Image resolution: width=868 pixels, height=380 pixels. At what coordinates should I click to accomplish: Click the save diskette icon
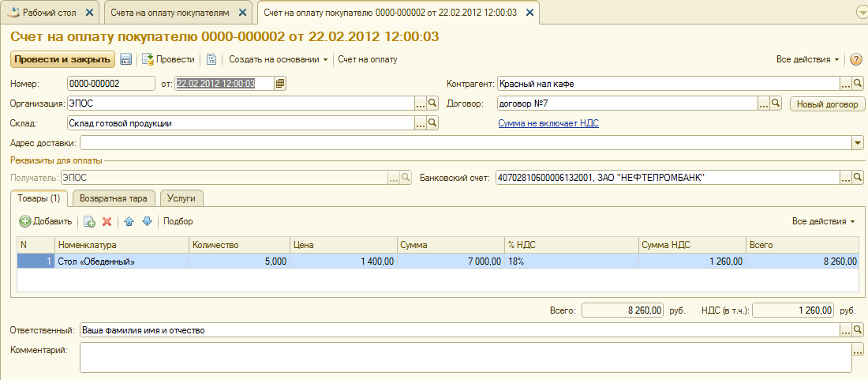point(125,59)
